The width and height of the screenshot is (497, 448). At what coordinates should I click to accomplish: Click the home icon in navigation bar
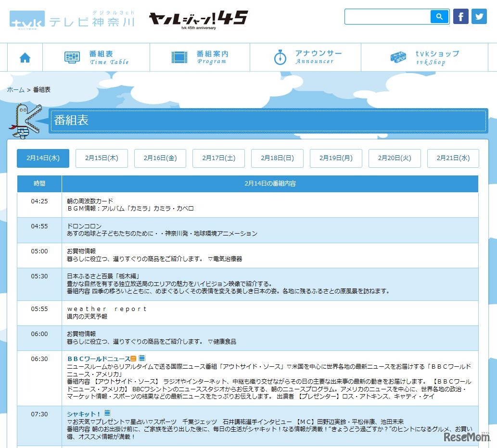(x=25, y=57)
